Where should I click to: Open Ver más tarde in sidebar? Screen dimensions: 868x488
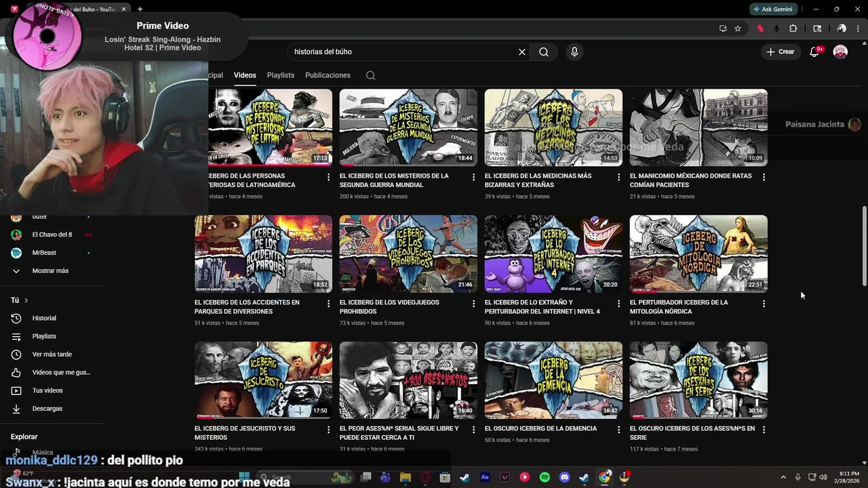(x=52, y=354)
